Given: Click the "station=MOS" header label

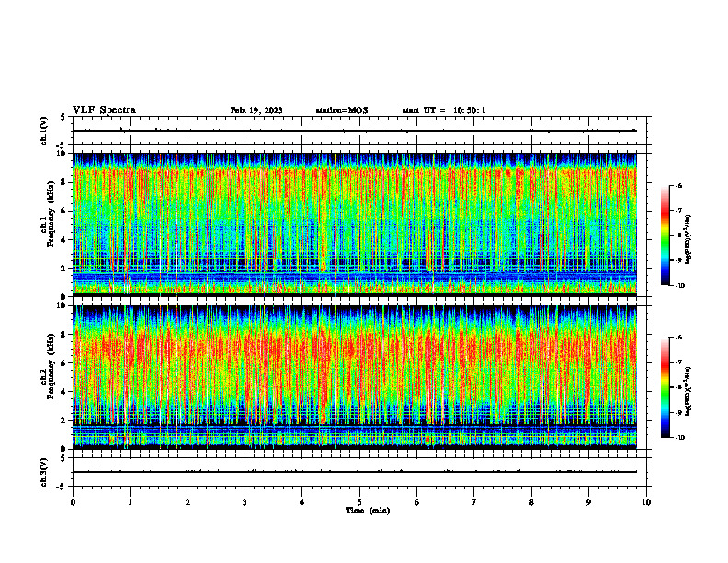Looking at the screenshot, I should pyautogui.click(x=342, y=110).
